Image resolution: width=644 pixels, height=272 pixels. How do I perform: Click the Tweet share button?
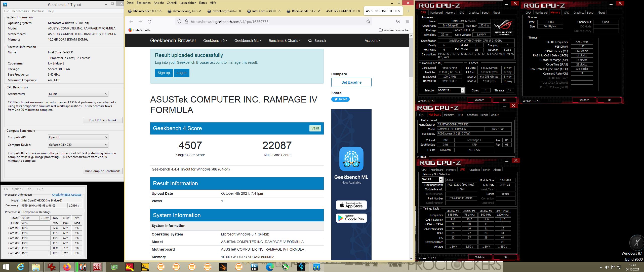tap(340, 99)
